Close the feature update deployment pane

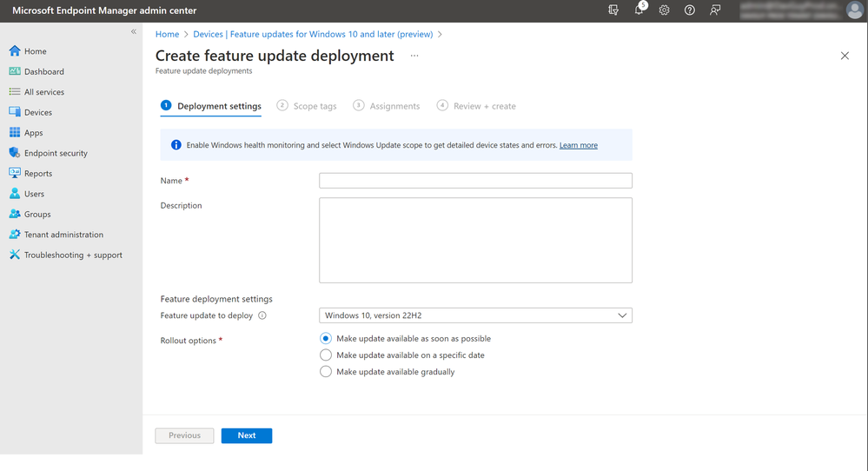(x=845, y=56)
